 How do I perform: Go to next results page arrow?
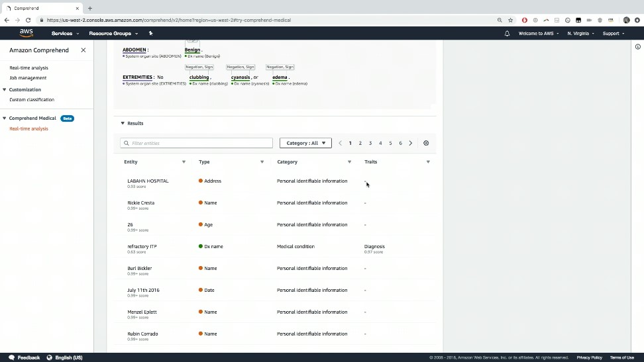410,143
